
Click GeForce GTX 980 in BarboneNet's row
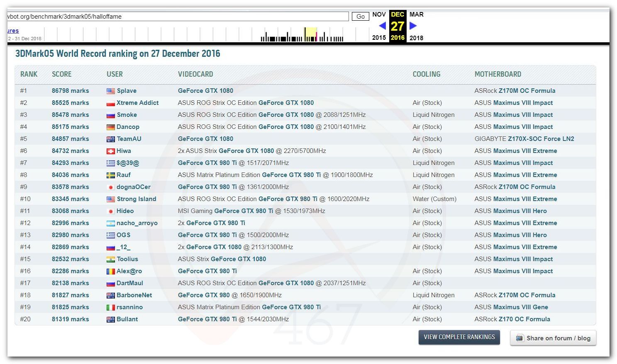(204, 295)
